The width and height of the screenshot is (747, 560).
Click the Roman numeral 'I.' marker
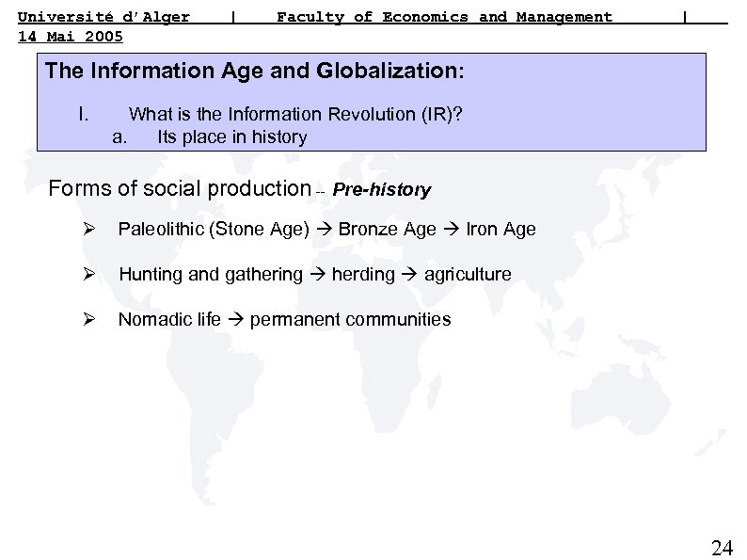pyautogui.click(x=84, y=115)
